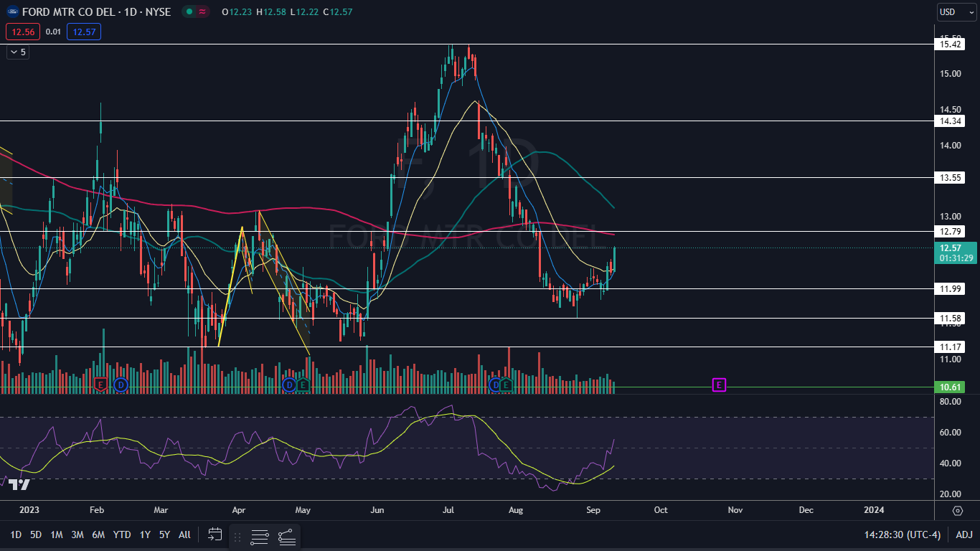Select the horizontal line drawing tool
The image size is (980, 551).
point(260,536)
